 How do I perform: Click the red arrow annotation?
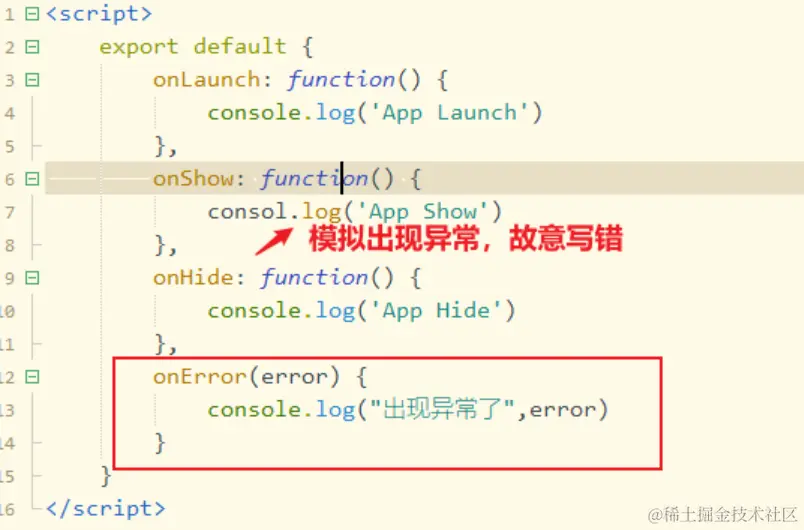click(x=274, y=241)
